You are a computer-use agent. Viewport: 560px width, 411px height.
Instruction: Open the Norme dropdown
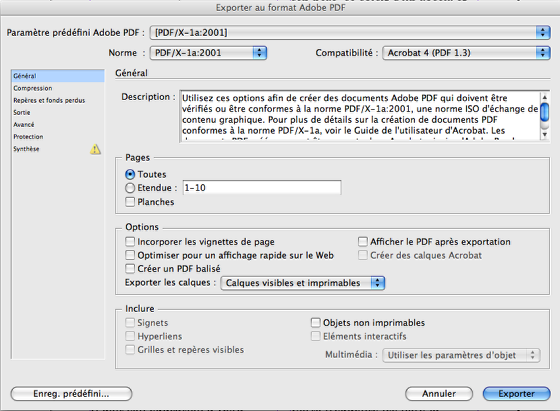coord(208,53)
